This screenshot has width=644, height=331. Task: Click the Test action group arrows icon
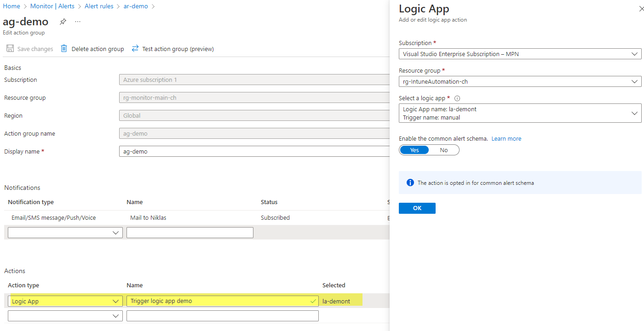(x=134, y=48)
